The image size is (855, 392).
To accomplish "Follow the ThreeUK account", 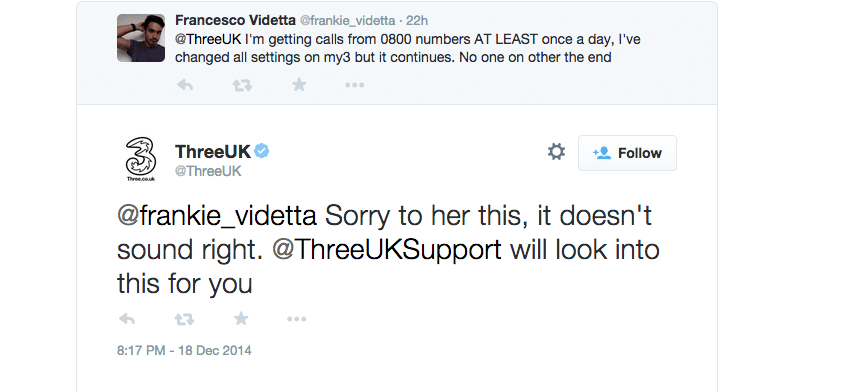I will pos(627,153).
